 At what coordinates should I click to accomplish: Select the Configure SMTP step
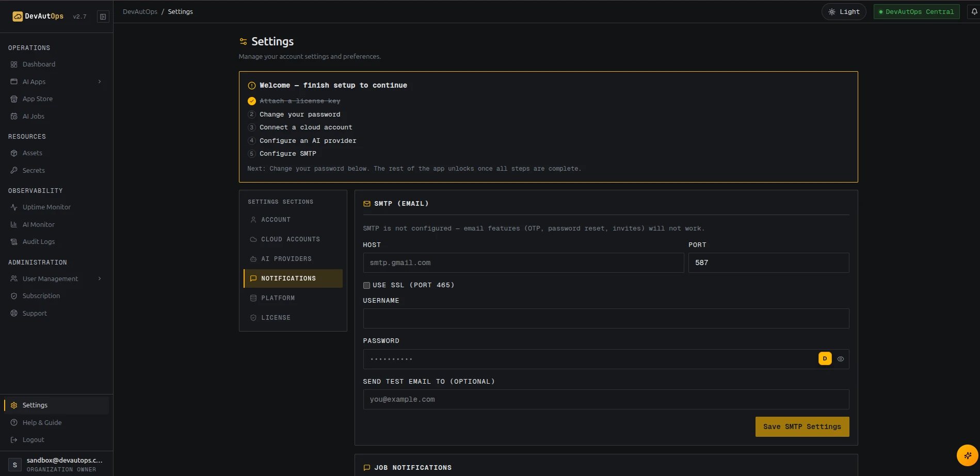[x=288, y=154]
